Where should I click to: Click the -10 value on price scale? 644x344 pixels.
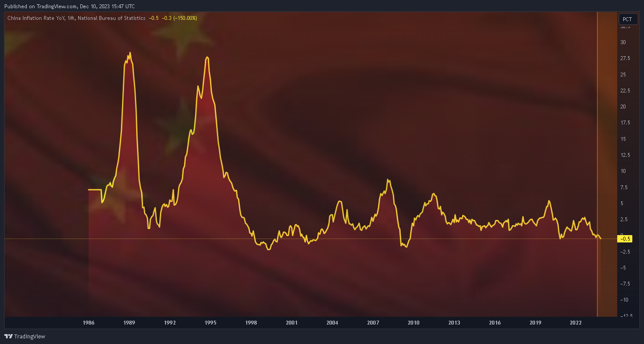click(625, 300)
